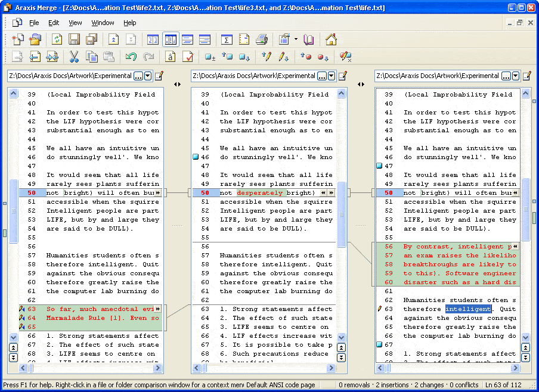Open the help book icon

(x=308, y=40)
